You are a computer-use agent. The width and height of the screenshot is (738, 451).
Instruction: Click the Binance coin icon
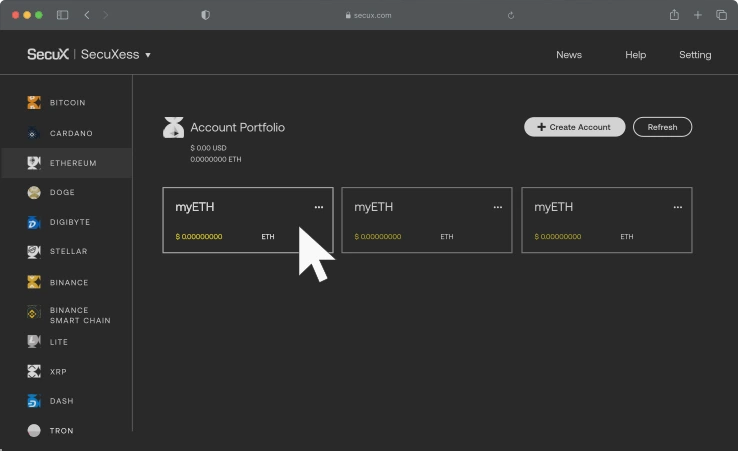tap(34, 282)
